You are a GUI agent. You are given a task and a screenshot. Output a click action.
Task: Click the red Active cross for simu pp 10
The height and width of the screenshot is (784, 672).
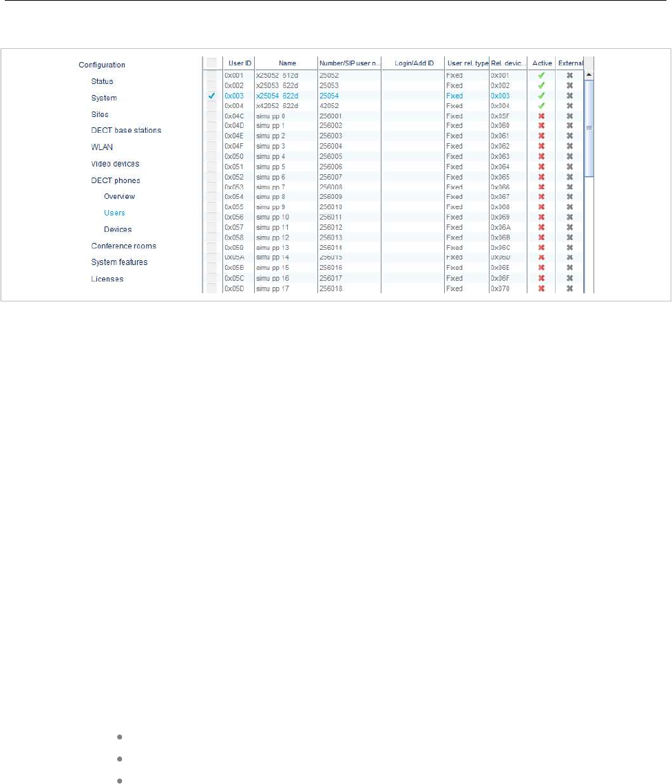coord(541,218)
